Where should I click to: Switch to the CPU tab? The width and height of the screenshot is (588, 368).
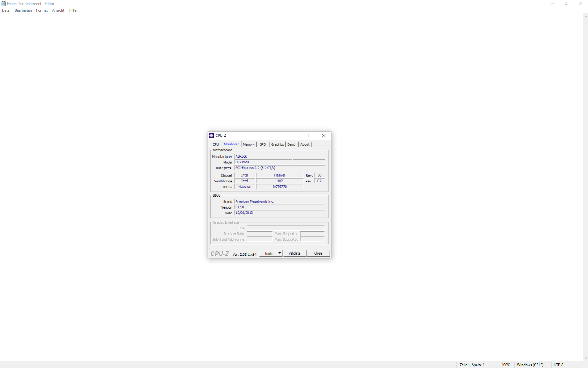(216, 144)
